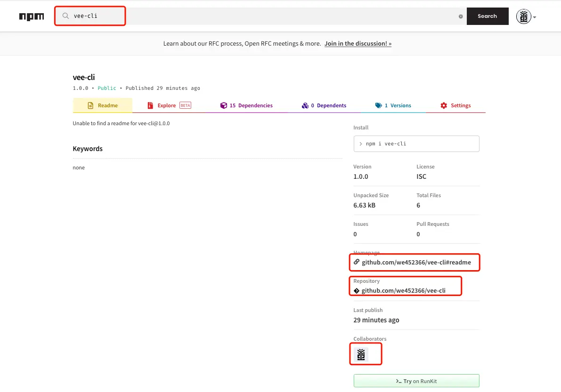The width and height of the screenshot is (561, 392).
Task: Open the Settings tab
Action: (455, 105)
